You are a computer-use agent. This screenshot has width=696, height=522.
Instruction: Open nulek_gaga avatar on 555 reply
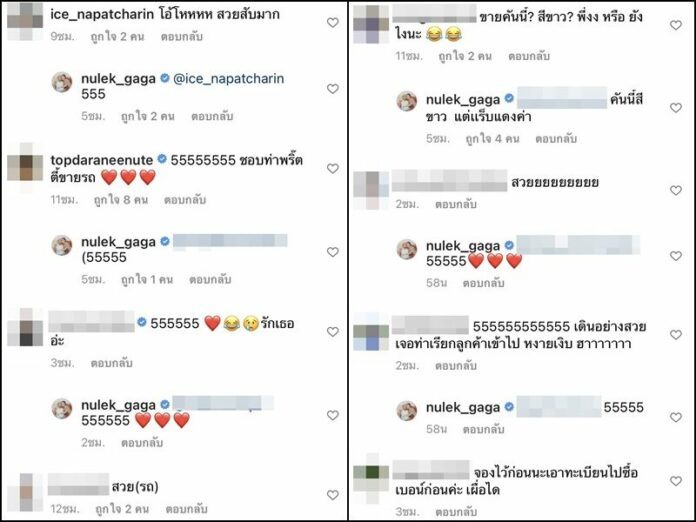point(62,82)
